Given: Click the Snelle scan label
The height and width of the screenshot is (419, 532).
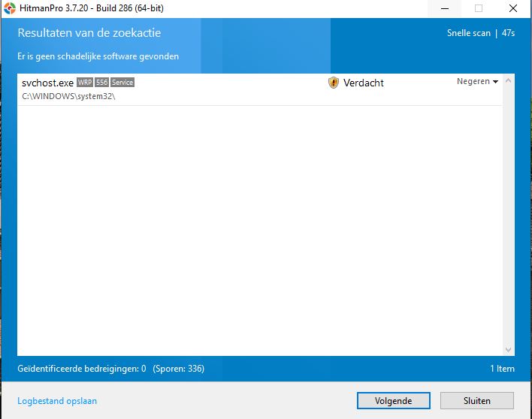Looking at the screenshot, I should point(469,33).
